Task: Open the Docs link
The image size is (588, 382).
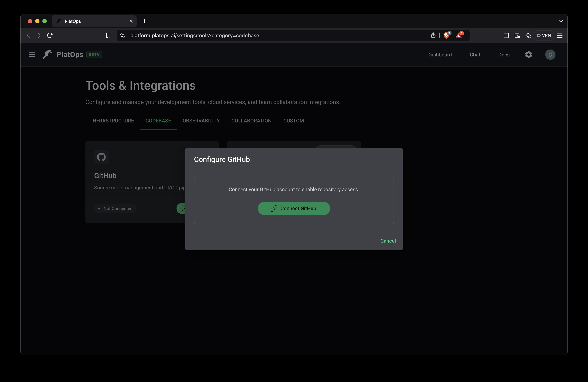Action: (504, 55)
